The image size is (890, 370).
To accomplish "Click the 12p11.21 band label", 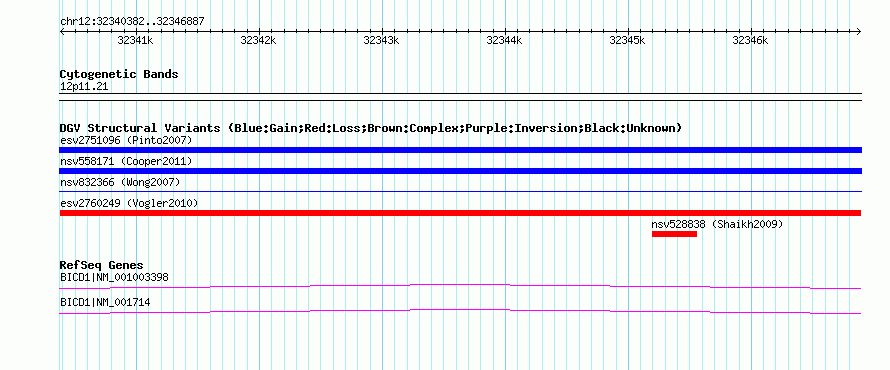I will (84, 86).
